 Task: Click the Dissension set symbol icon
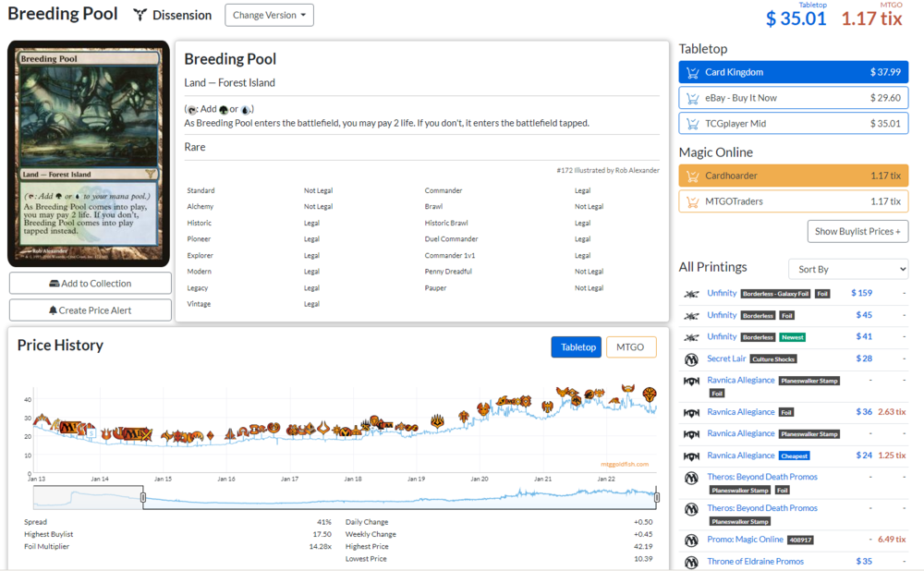(140, 15)
